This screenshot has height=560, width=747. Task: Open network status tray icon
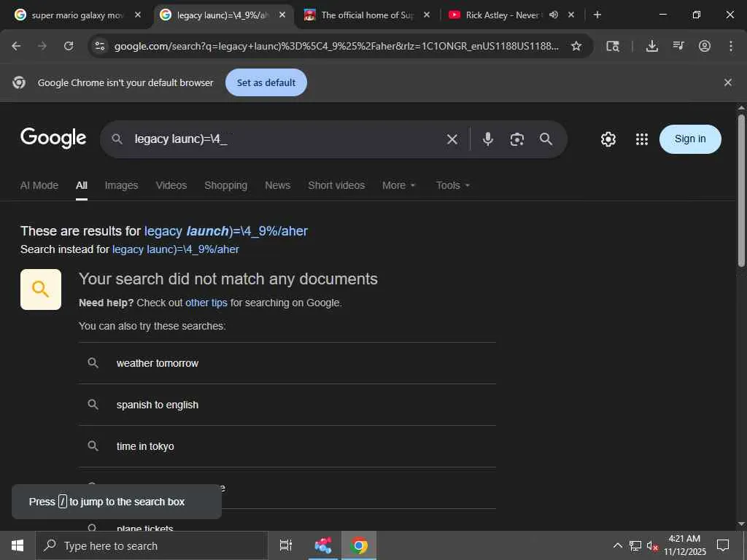635,545
